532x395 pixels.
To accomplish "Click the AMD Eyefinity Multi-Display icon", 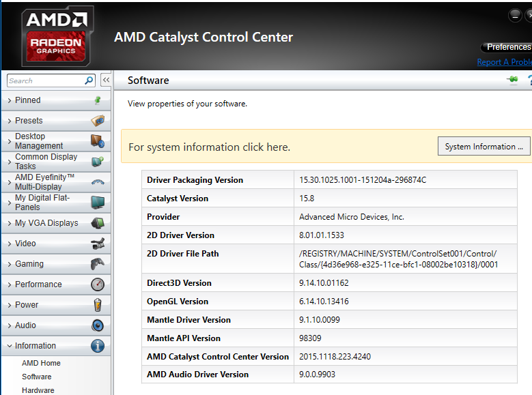I will pos(98,182).
